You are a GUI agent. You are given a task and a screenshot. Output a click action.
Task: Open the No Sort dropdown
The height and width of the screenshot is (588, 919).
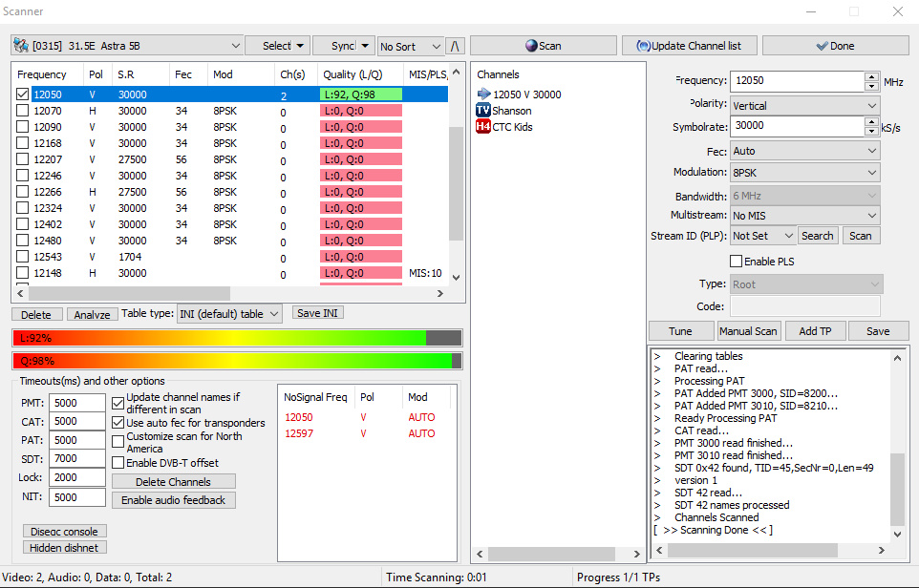(x=410, y=46)
